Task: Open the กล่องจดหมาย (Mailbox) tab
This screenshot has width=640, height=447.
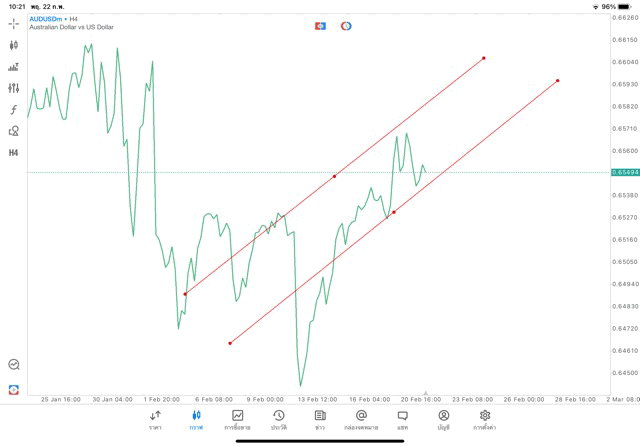Action: (x=361, y=420)
